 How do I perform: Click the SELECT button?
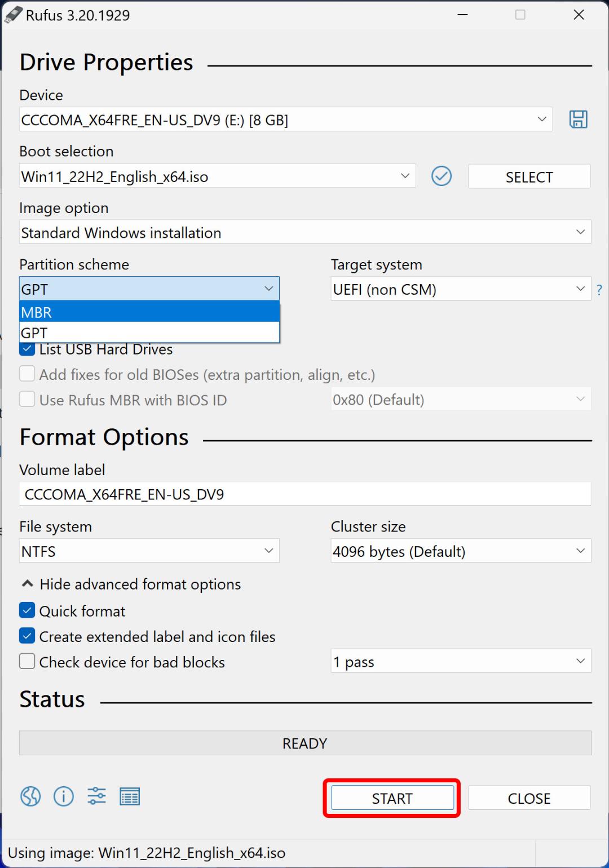pos(529,176)
